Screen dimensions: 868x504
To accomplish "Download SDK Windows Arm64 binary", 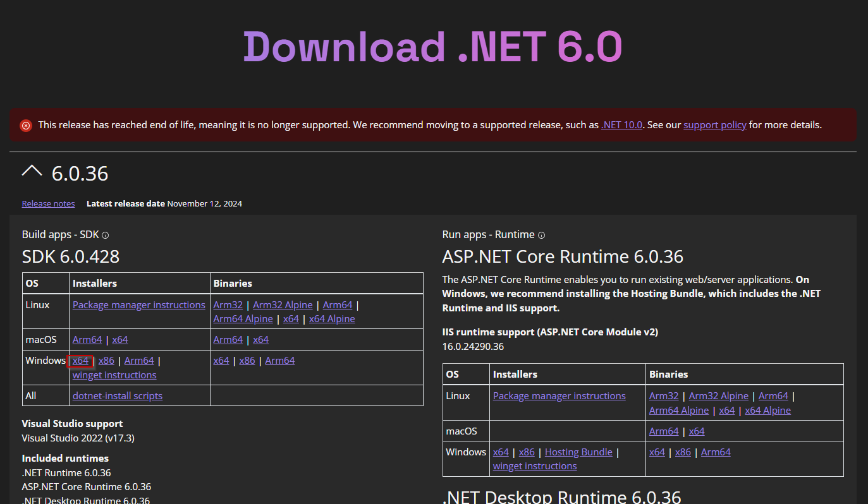I will [280, 361].
